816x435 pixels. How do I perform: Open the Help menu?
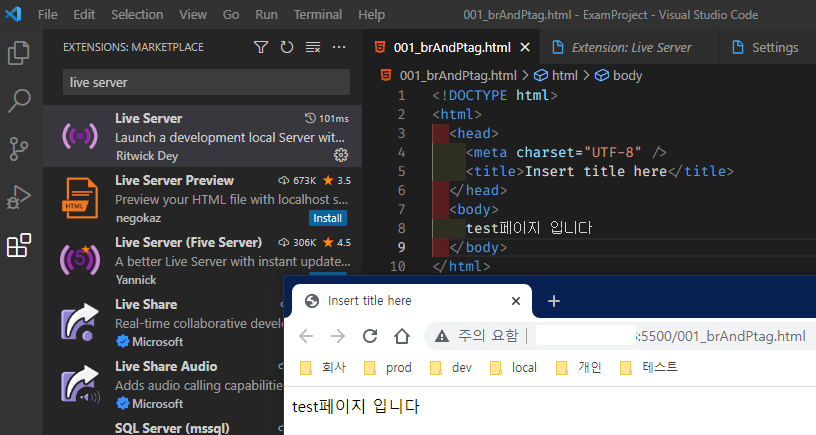point(372,15)
